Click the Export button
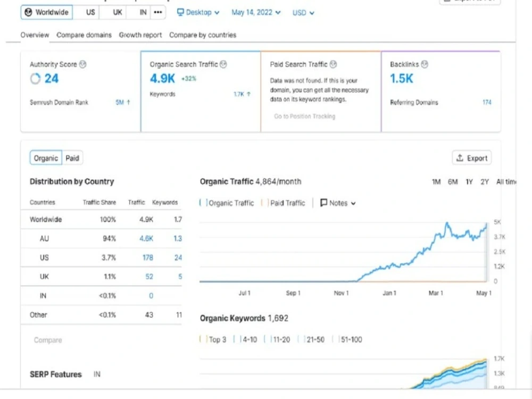Screen dimensions: 532x399 471,158
